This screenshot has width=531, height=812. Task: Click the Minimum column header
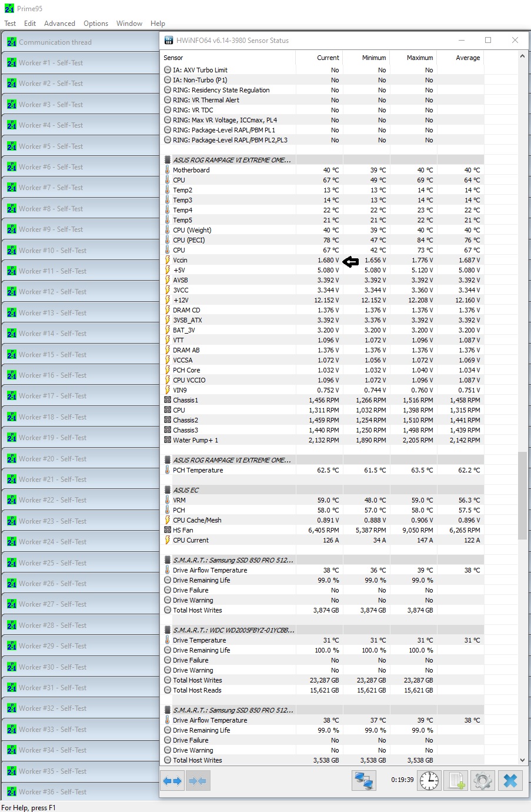(366, 58)
